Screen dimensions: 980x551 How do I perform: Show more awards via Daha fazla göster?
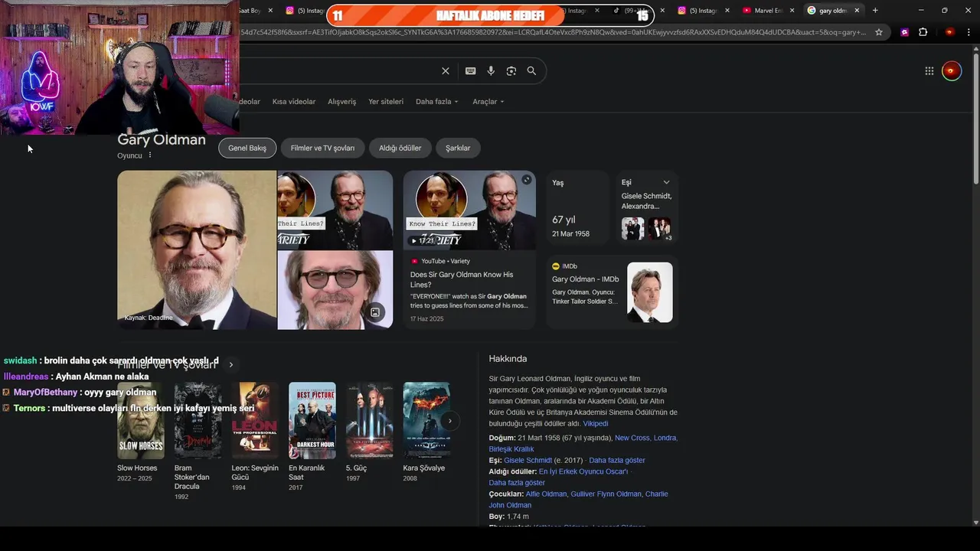(517, 483)
